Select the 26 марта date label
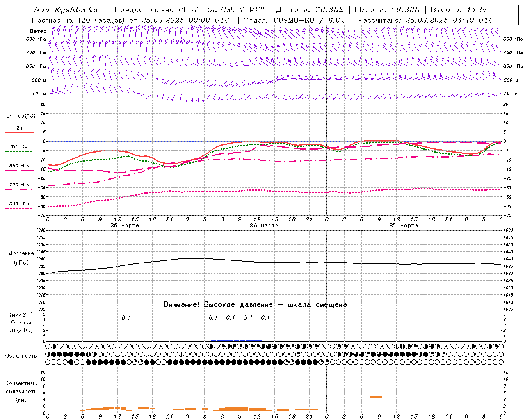Screen dimensions: 525x420 pyautogui.click(x=264, y=226)
